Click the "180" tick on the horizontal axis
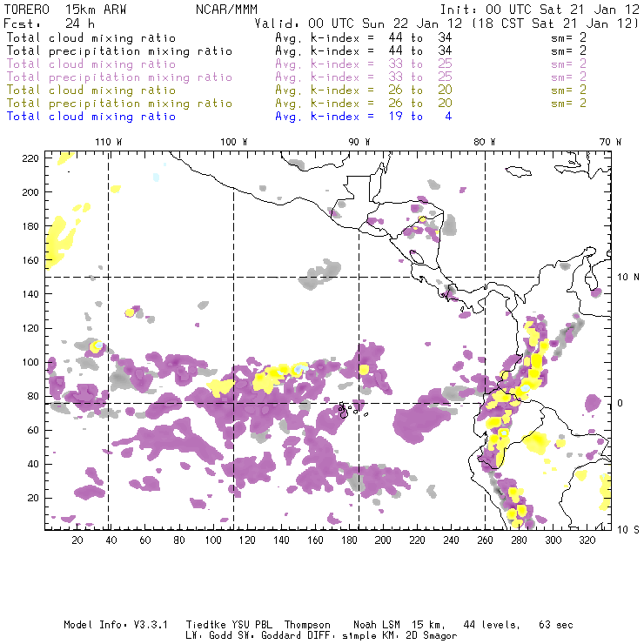This screenshot has width=644, height=644. (349, 540)
